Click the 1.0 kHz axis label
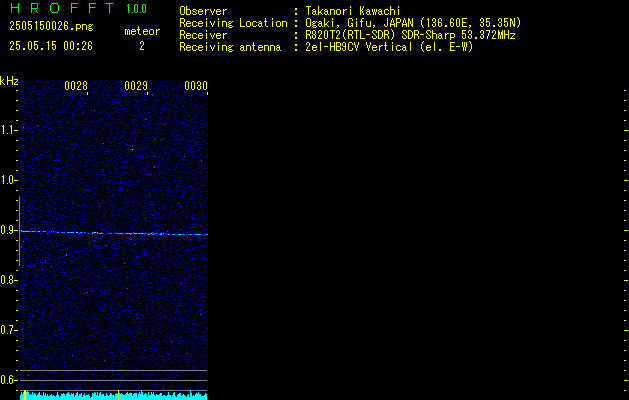629x400 pixels. pos(8,180)
